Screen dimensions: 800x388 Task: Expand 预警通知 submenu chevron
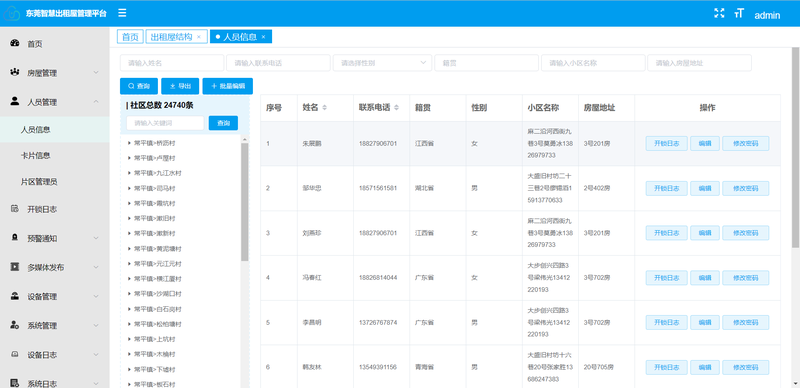pyautogui.click(x=96, y=238)
